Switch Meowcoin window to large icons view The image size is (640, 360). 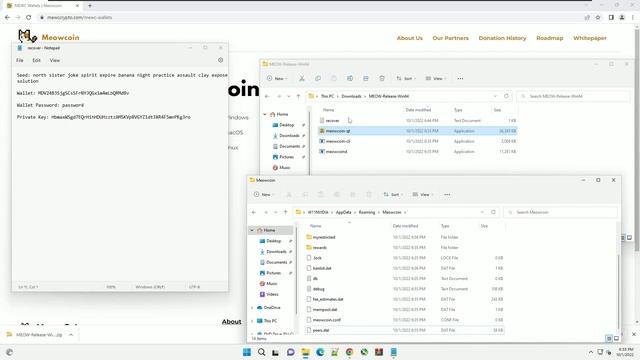tap(616, 338)
